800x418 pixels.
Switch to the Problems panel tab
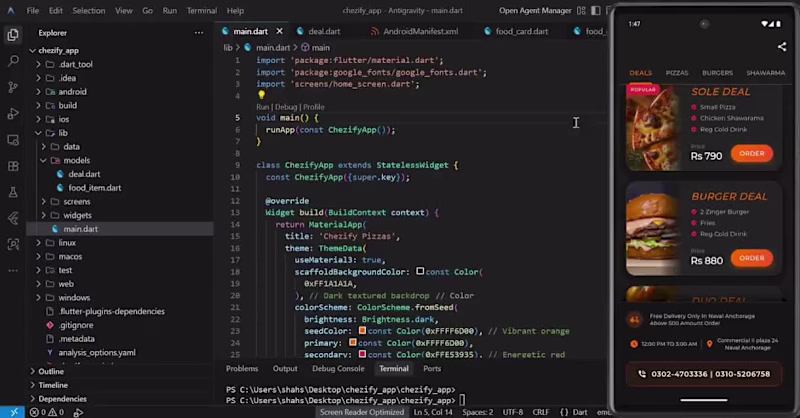click(x=242, y=368)
